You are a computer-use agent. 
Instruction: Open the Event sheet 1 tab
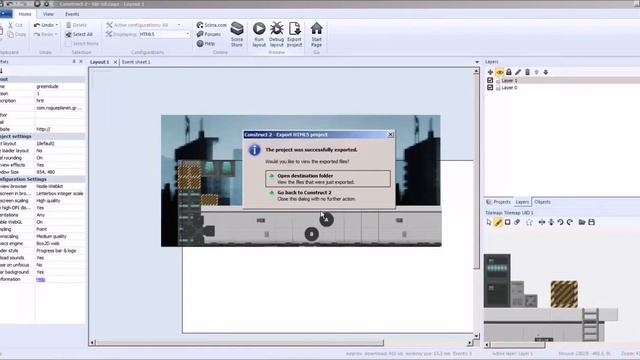[136, 62]
